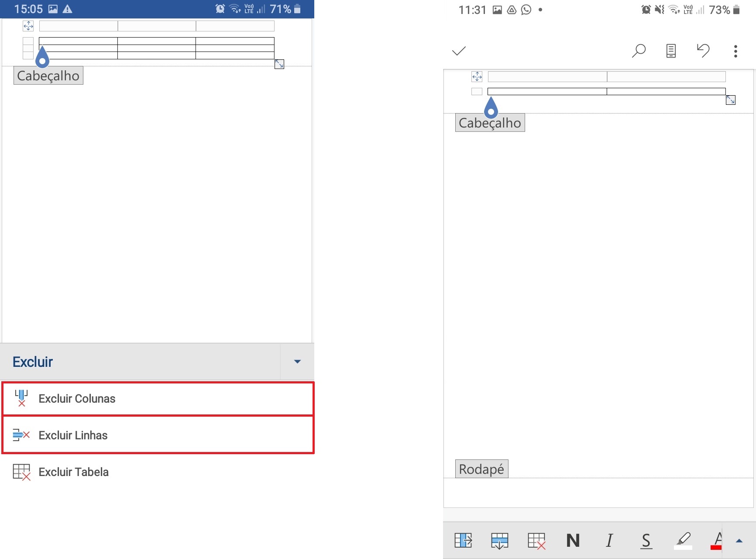Tap the table resize handle in right document

(x=730, y=100)
